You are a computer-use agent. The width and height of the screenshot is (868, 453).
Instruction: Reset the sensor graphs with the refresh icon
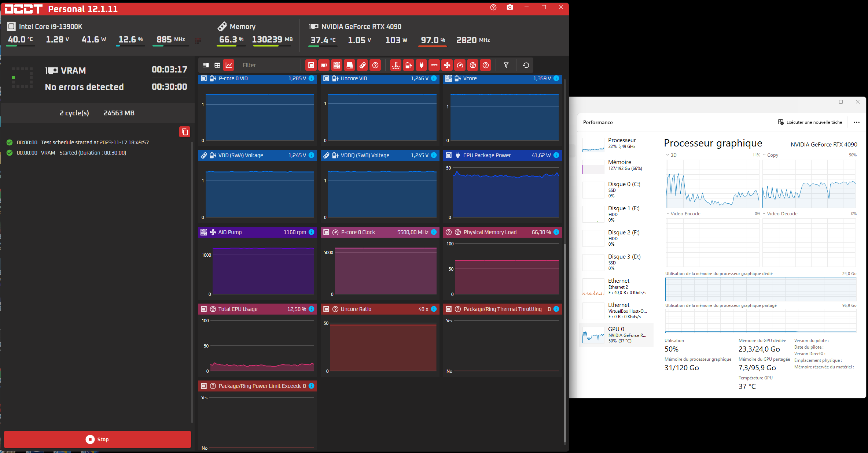click(526, 65)
